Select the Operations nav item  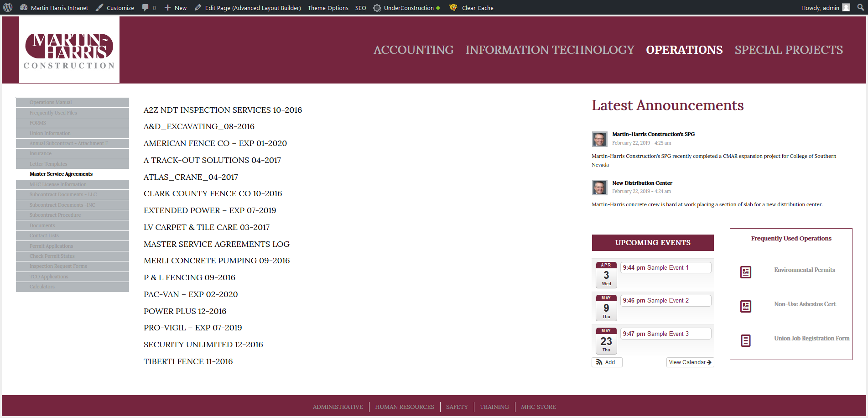click(x=684, y=50)
